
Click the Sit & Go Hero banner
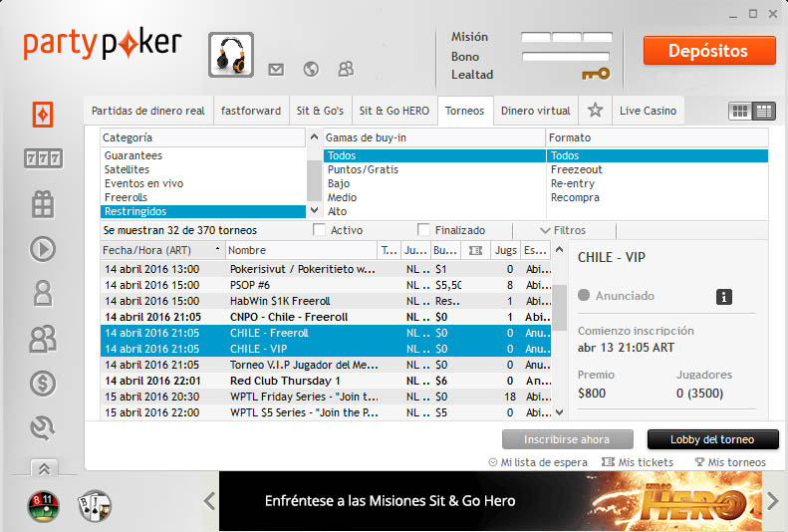pyautogui.click(x=490, y=501)
